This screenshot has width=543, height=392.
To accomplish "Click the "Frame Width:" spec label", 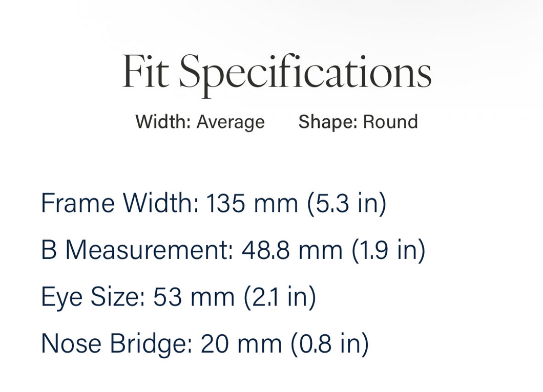I will point(120,203).
